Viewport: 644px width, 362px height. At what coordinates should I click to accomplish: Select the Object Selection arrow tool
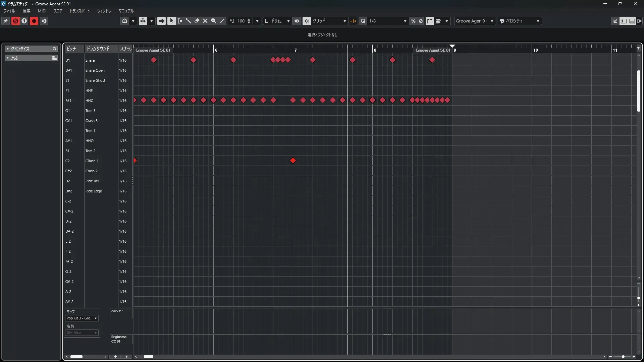(x=171, y=21)
